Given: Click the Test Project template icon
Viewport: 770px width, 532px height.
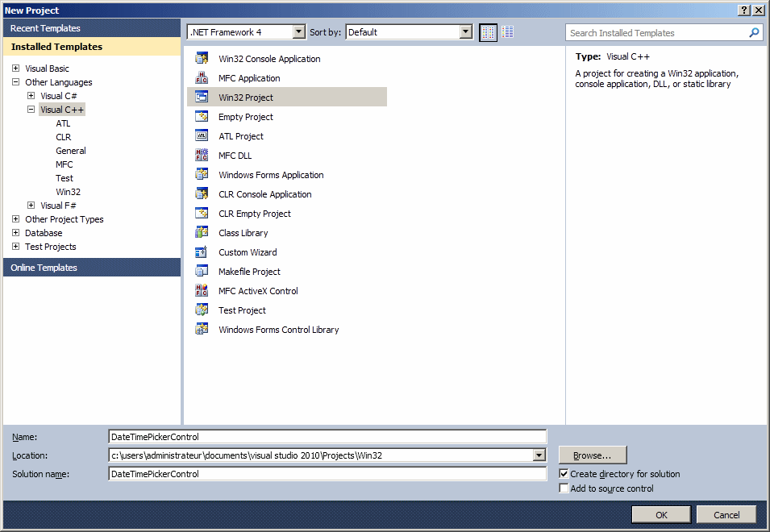Looking at the screenshot, I should click(x=202, y=310).
